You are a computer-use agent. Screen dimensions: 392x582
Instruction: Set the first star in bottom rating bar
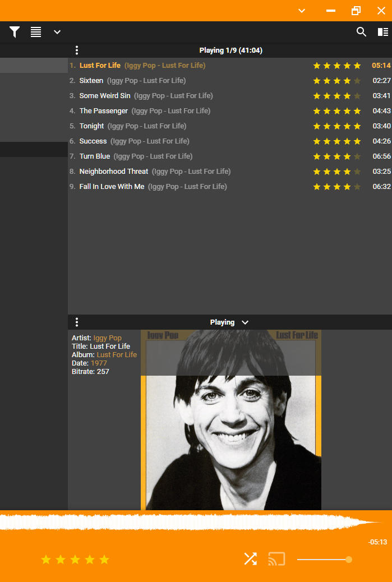46,560
